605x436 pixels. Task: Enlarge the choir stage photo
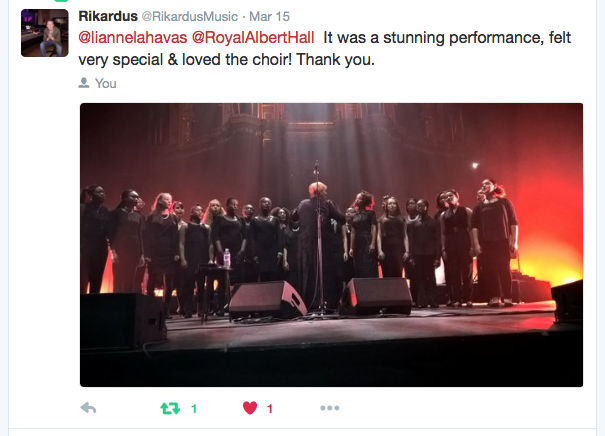[331, 245]
